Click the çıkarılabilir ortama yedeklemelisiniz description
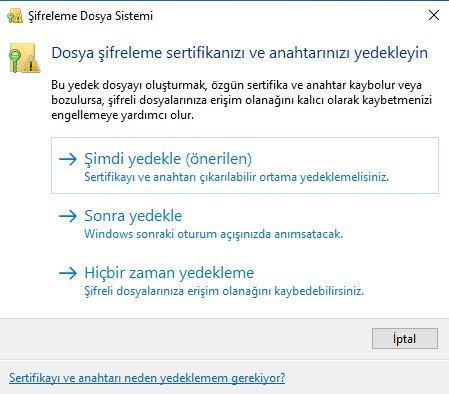 tap(294, 177)
